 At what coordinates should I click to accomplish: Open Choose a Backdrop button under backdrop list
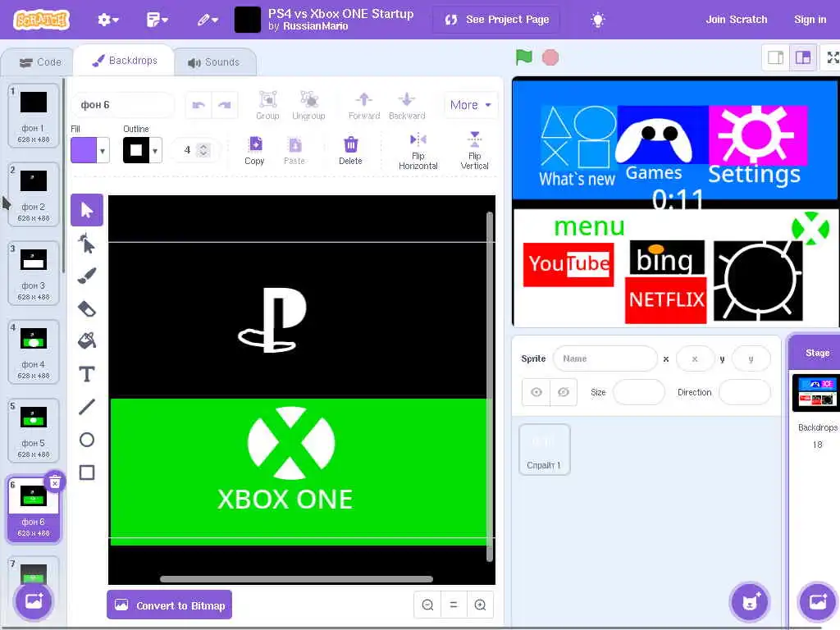click(x=33, y=601)
